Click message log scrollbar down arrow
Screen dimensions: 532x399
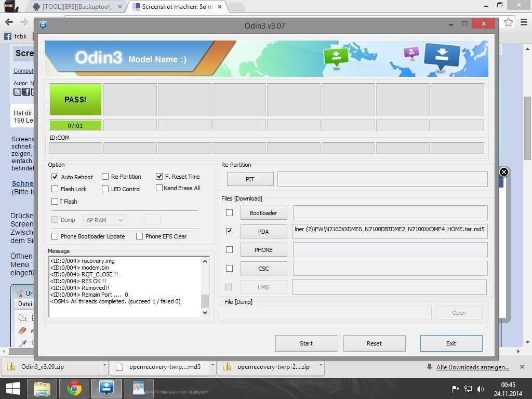(x=205, y=312)
